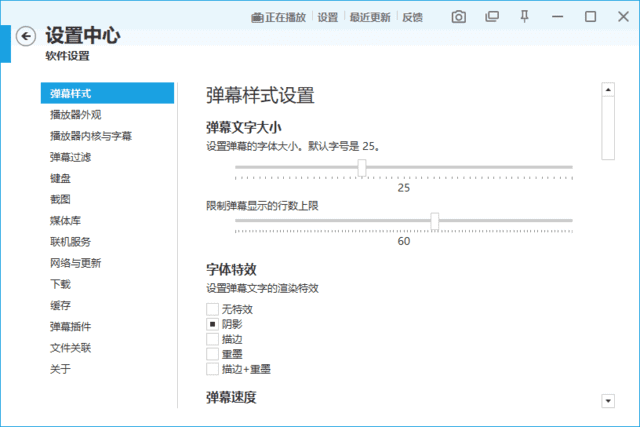Toggle the 阴影 shadow effect checkbox
Screen dimensions: 640x427
point(212,324)
